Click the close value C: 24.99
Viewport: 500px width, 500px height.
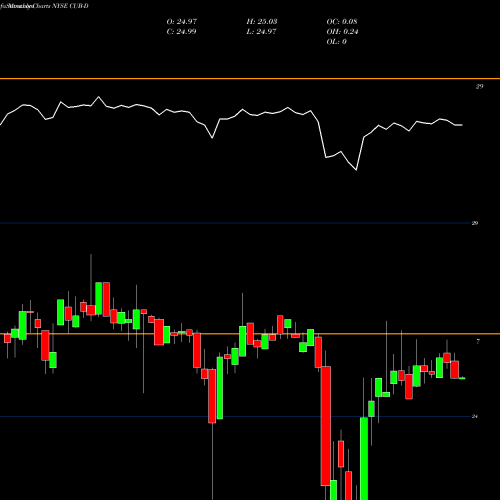(x=181, y=32)
